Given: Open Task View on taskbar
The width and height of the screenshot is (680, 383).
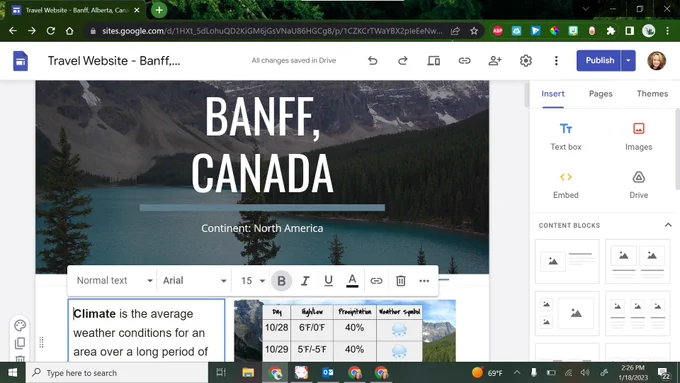Looking at the screenshot, I should (x=221, y=373).
